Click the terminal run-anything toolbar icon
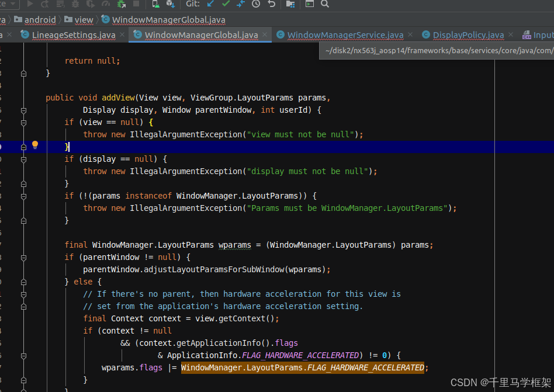 pos(310,4)
